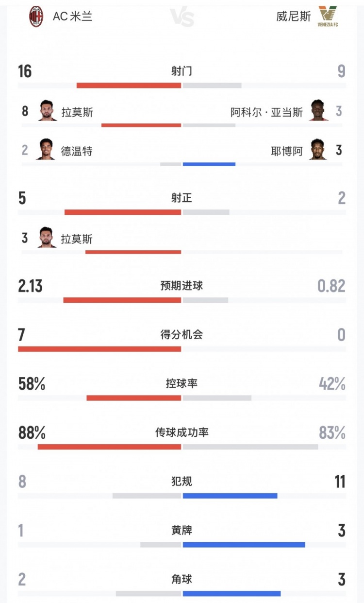Open the Venezia FC club crest

click(x=329, y=16)
